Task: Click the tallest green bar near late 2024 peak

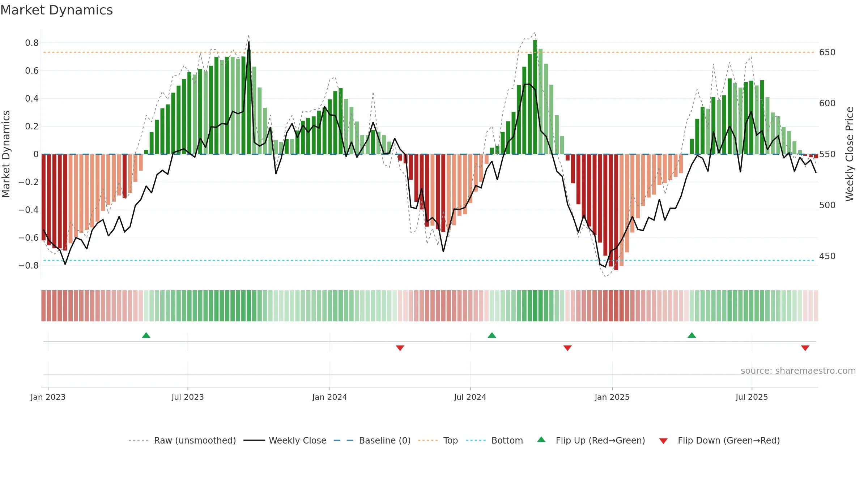Action: click(535, 97)
